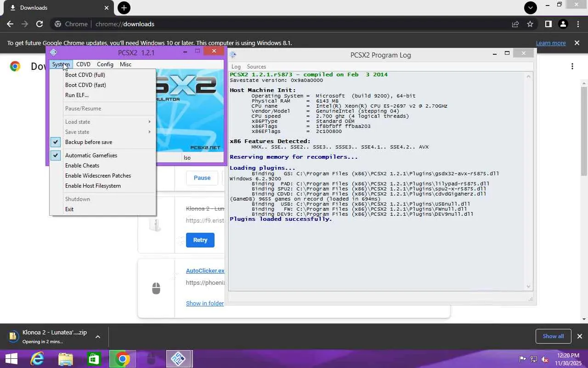The height and width of the screenshot is (368, 588).
Task: Dismiss the Chrome update notice bar
Action: [x=577, y=43]
